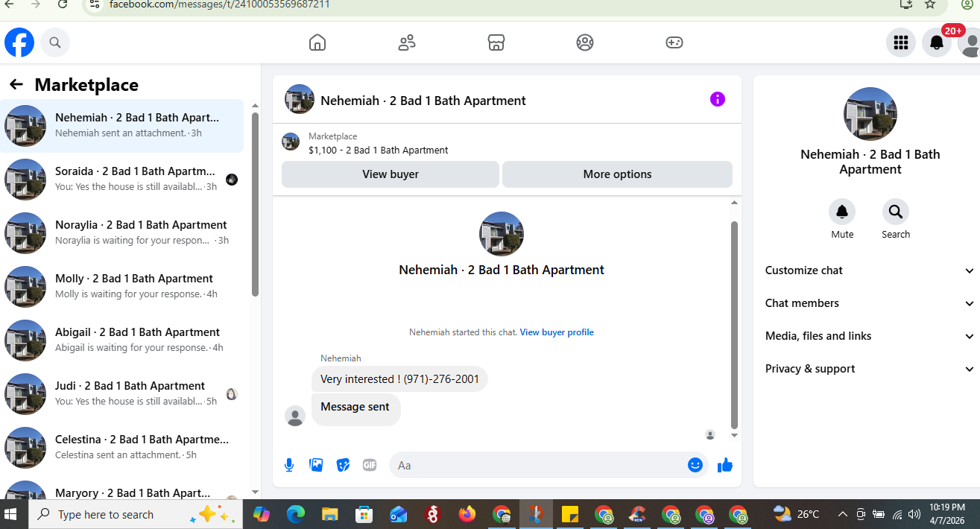The image size is (980, 529).
Task: Choose a sticker from the sticker icon
Action: click(343, 465)
